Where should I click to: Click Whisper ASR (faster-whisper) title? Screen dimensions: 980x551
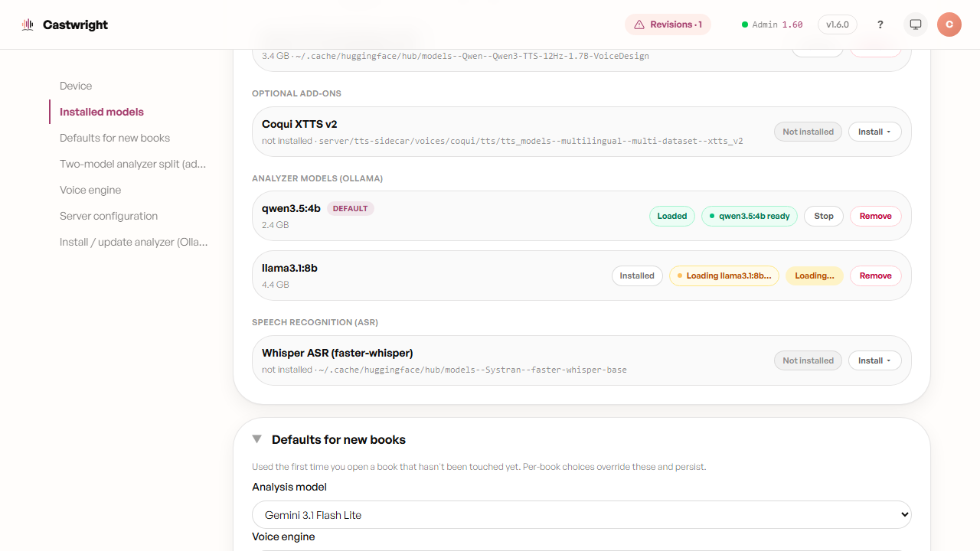pyautogui.click(x=338, y=353)
